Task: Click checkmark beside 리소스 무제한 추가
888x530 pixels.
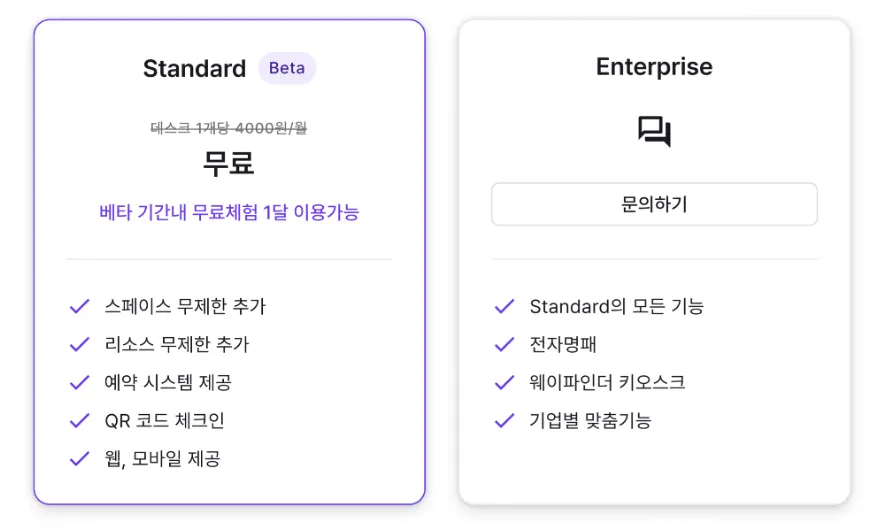Action: point(80,344)
